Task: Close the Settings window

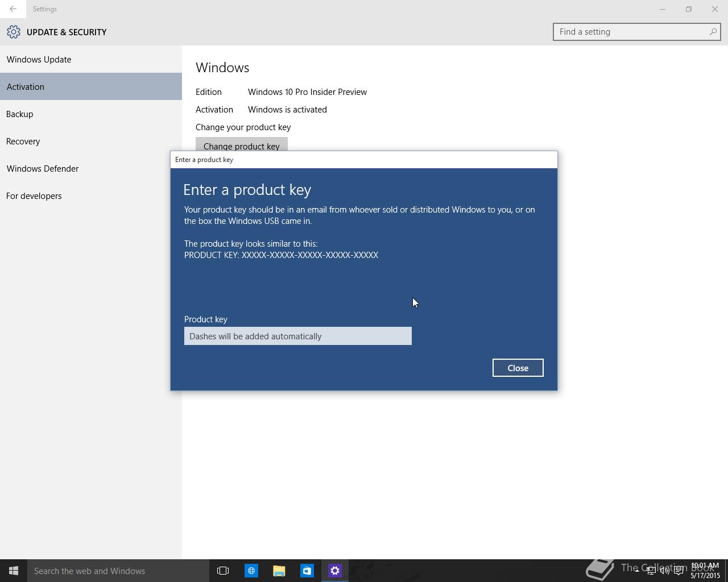Action: [x=714, y=9]
